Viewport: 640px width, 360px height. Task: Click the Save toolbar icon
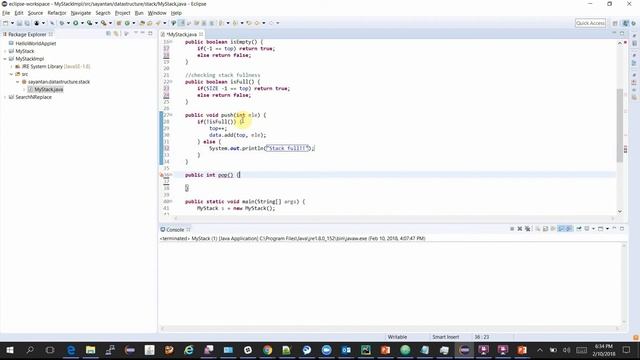tap(19, 23)
